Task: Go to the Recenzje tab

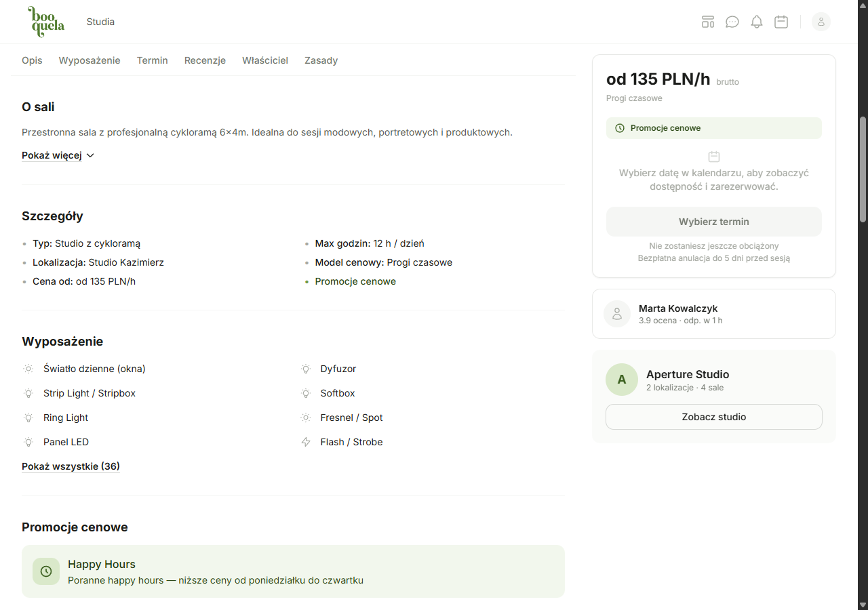Action: coord(205,60)
